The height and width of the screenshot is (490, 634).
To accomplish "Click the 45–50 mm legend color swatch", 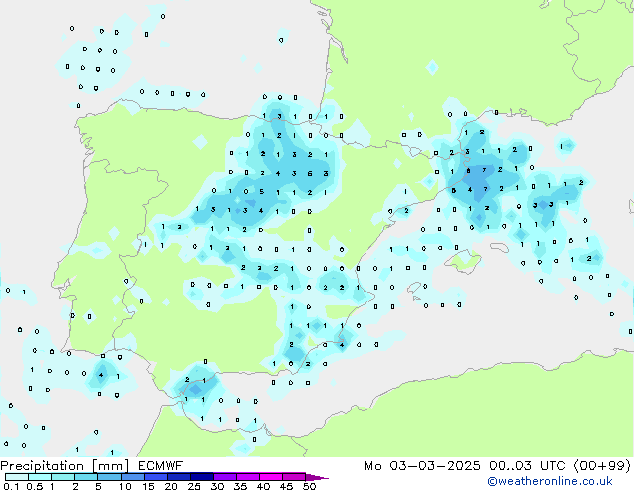I will tap(294, 477).
